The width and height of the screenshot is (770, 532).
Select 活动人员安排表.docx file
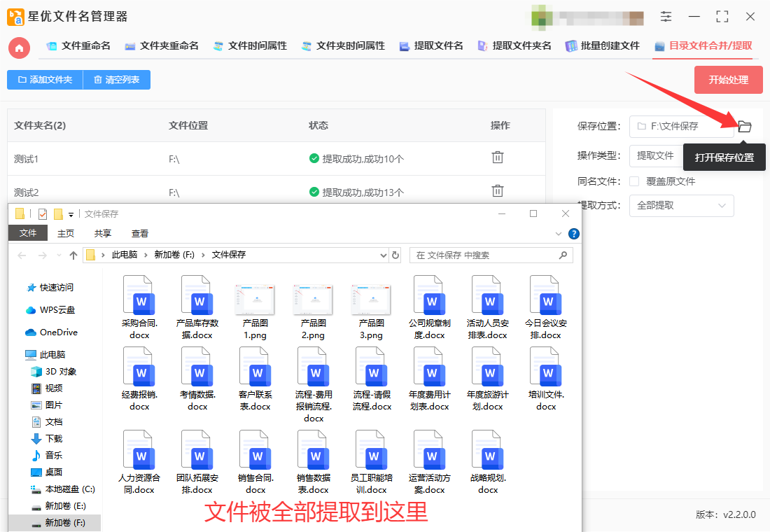coord(488,308)
